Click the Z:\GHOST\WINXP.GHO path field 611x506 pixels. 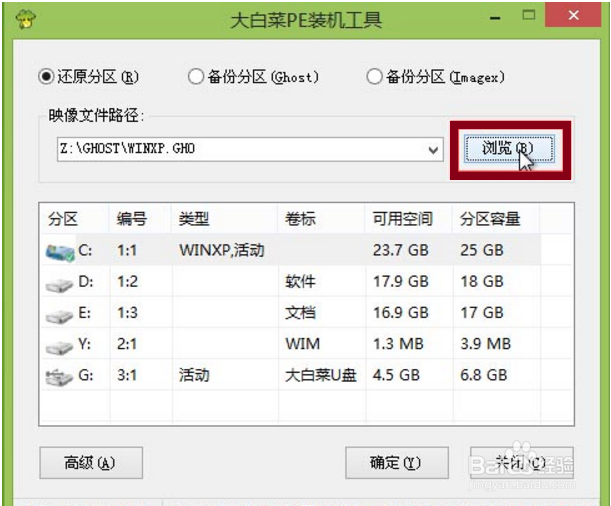pos(250,149)
